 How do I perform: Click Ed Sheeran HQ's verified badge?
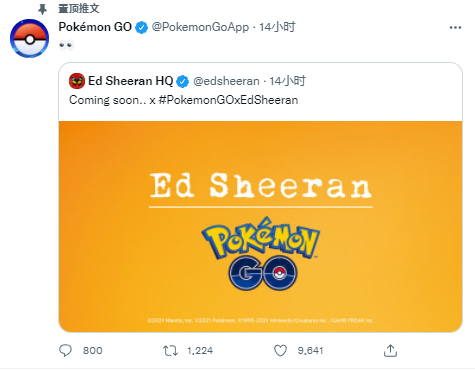[x=182, y=81]
